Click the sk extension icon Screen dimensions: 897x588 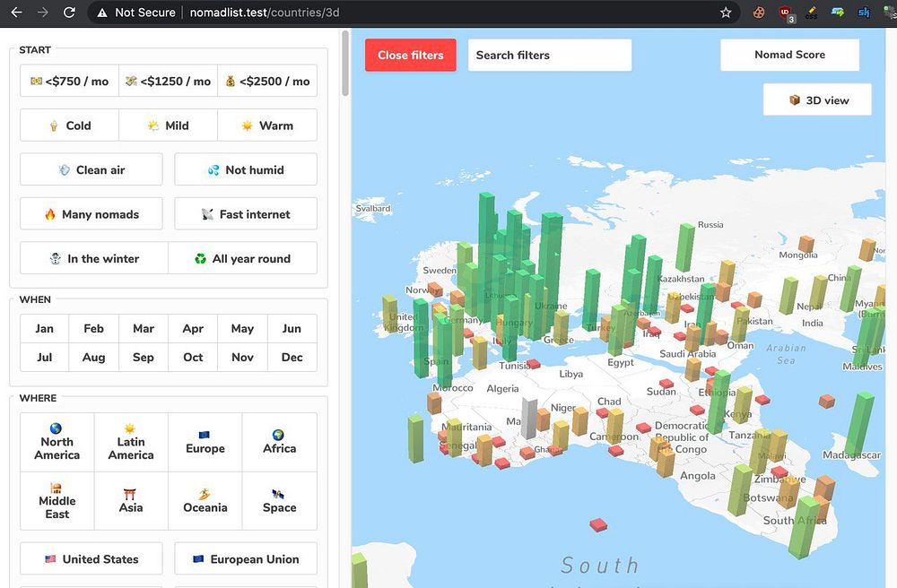[x=864, y=12]
